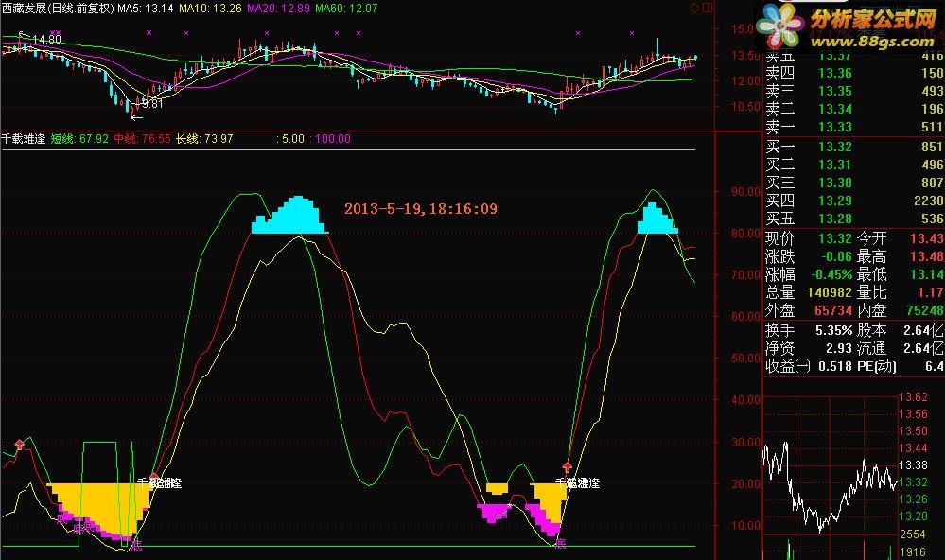Image resolution: width=945 pixels, height=560 pixels.
Task: Click the white intraday price line chart
Action: [831, 488]
